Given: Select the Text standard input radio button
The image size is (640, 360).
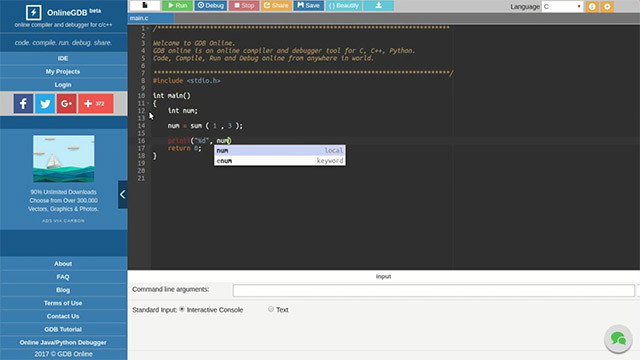Looking at the screenshot, I should pyautogui.click(x=271, y=309).
